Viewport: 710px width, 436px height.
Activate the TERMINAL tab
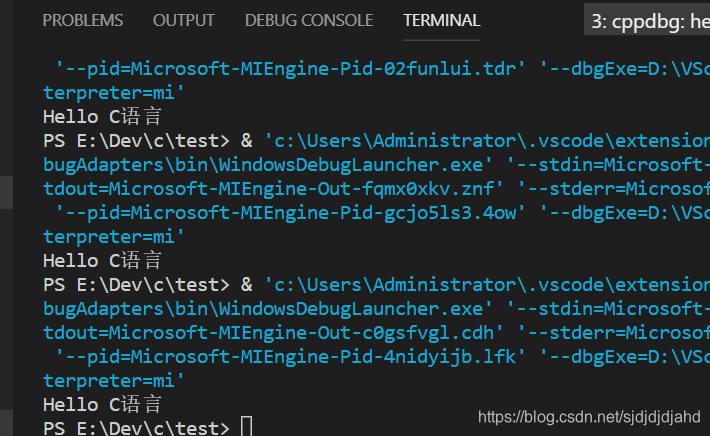[441, 20]
